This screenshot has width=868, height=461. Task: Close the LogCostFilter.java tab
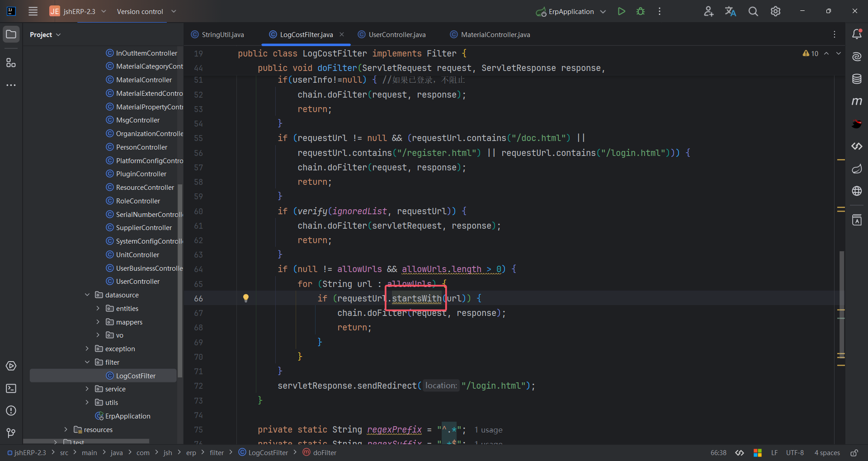tap(342, 34)
